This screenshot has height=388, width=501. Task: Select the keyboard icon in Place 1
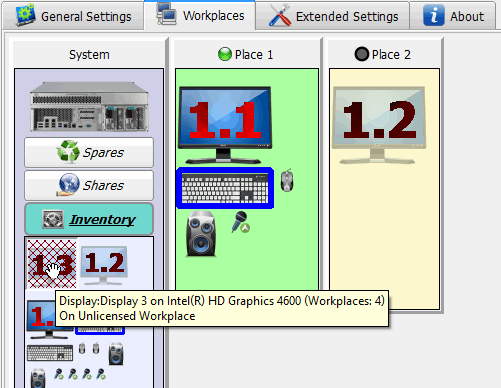pos(225,188)
